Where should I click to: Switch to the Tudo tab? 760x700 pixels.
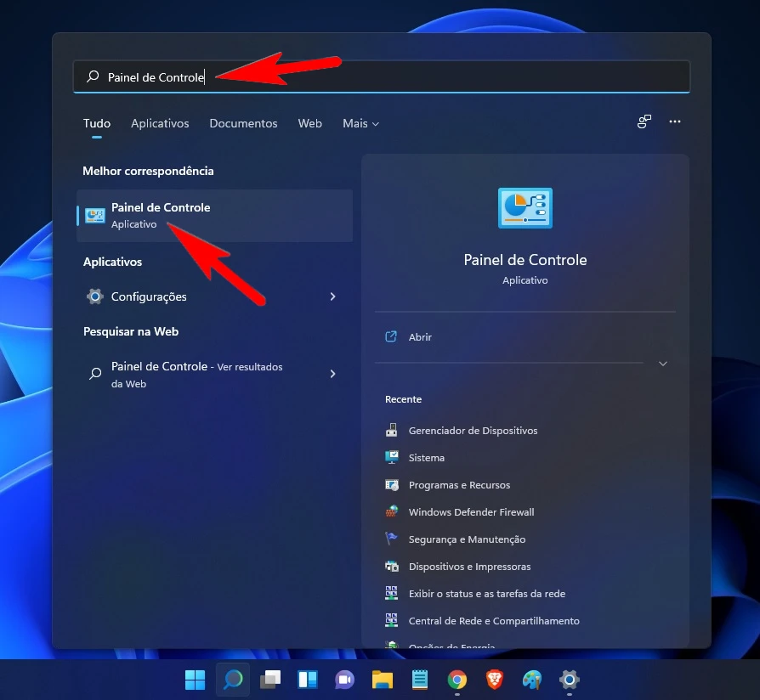point(96,123)
